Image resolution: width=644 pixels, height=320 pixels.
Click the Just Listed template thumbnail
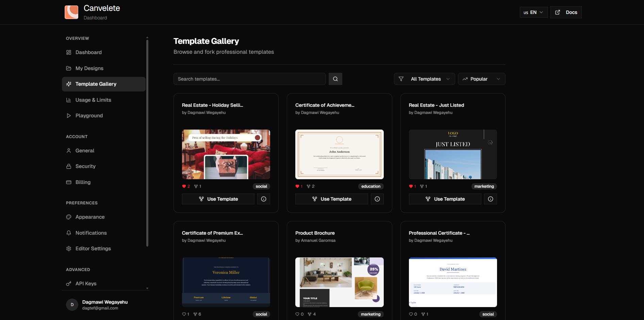pyautogui.click(x=452, y=154)
